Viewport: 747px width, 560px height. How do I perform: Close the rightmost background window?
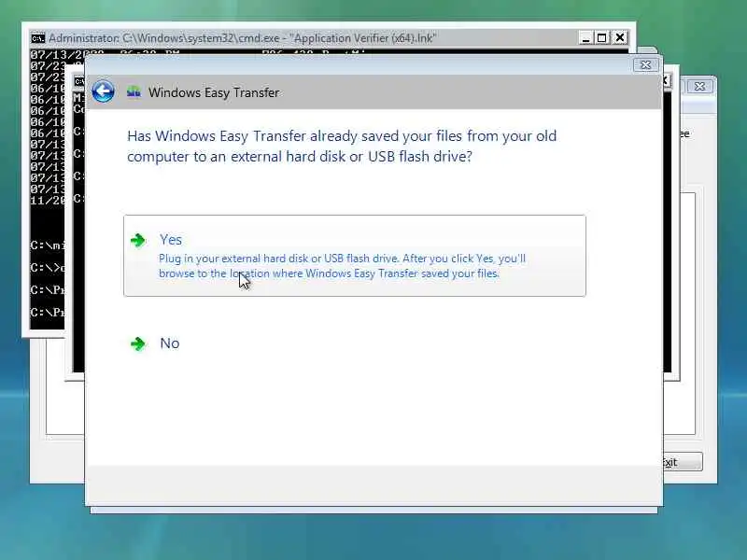pos(699,86)
